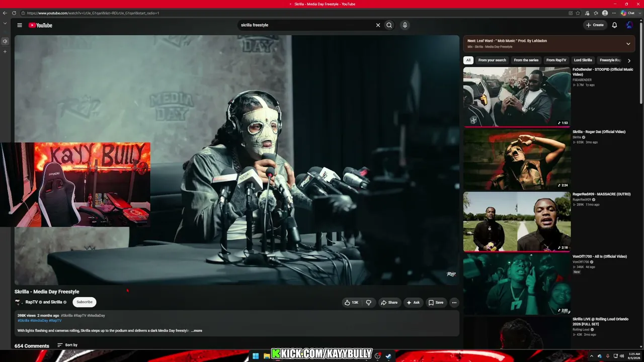Open the account avatar menu
Image resolution: width=644 pixels, height=362 pixels.
point(629,25)
